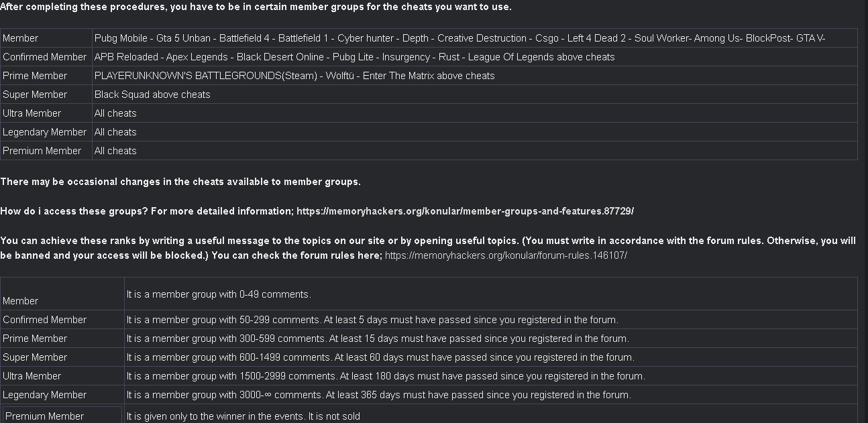Screen dimensions: 868x423
Task: Click Super Member label in first table
Action: coord(35,95)
